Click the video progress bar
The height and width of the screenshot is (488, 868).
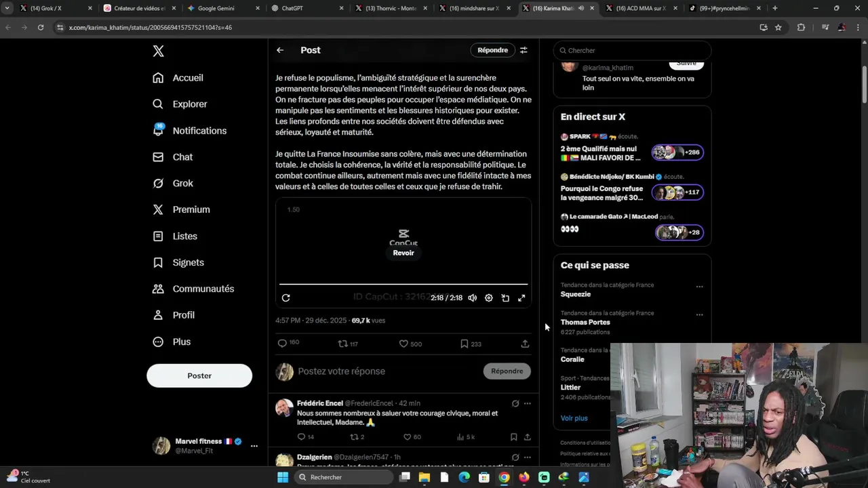click(x=403, y=284)
